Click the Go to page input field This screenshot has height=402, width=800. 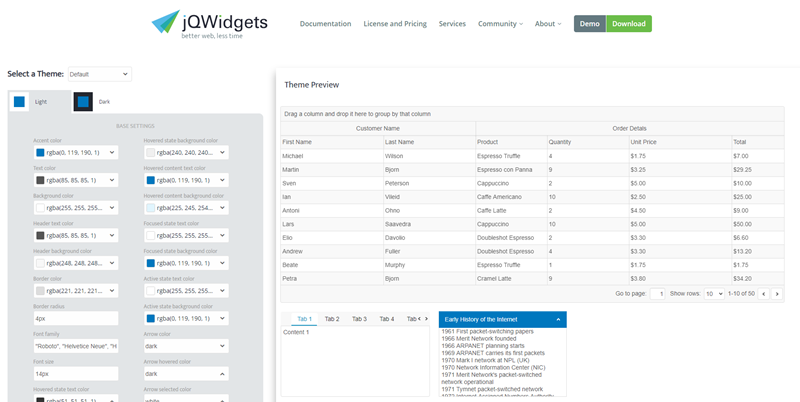657,294
